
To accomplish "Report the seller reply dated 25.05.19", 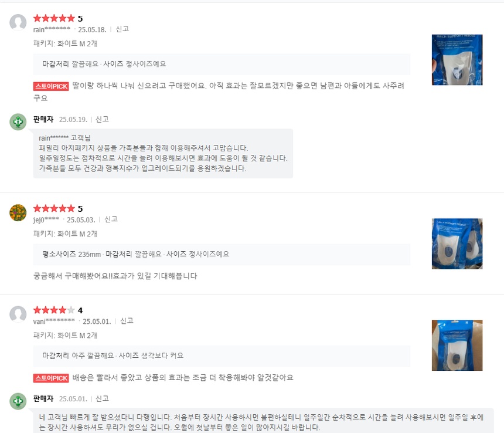I will pyautogui.click(x=102, y=119).
